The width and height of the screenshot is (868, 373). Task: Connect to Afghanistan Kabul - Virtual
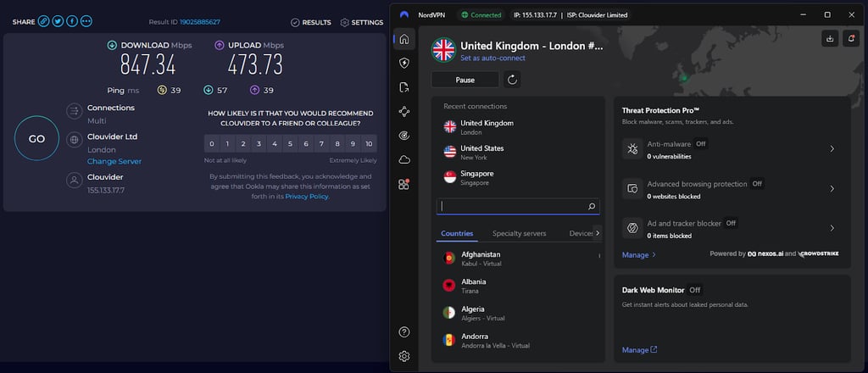[x=518, y=259]
